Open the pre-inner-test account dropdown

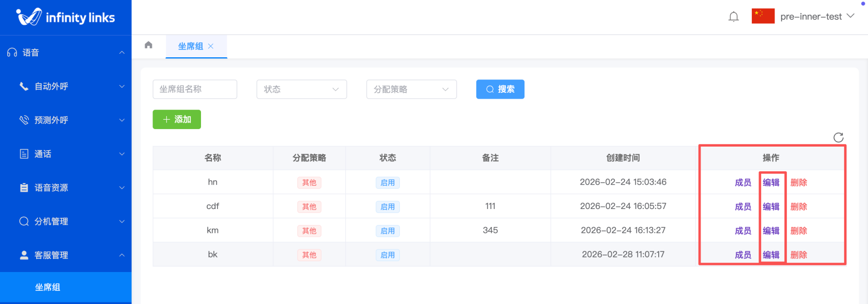tap(816, 17)
